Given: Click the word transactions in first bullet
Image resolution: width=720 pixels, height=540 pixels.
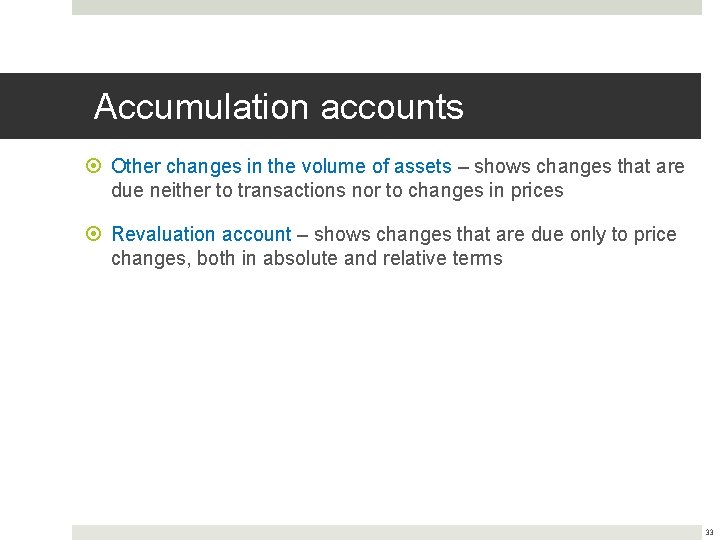Looking at the screenshot, I should (290, 190).
